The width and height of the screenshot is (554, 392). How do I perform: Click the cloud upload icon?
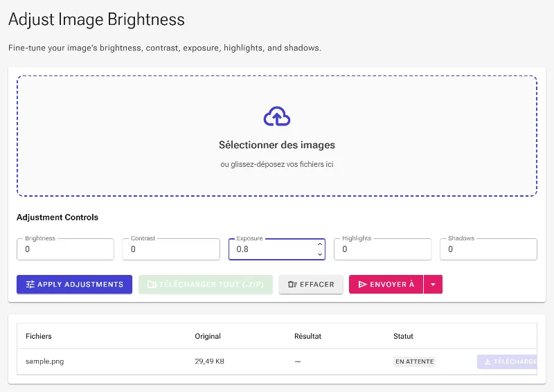pyautogui.click(x=277, y=116)
